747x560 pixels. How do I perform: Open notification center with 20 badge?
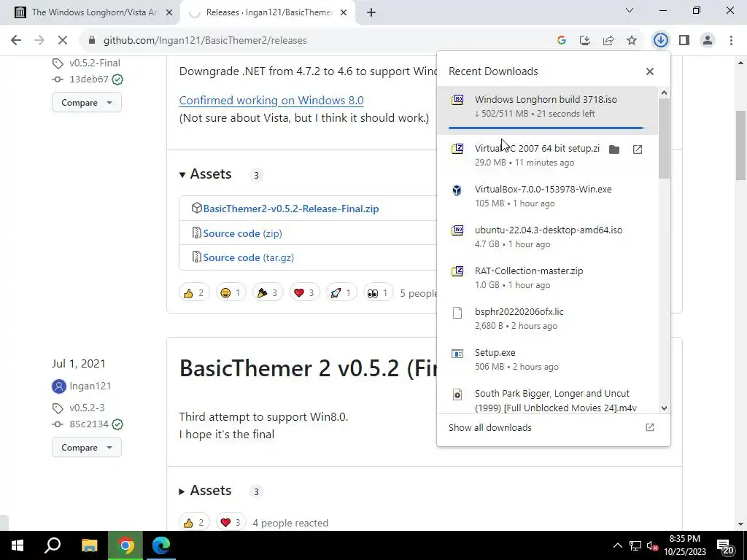tap(726, 546)
